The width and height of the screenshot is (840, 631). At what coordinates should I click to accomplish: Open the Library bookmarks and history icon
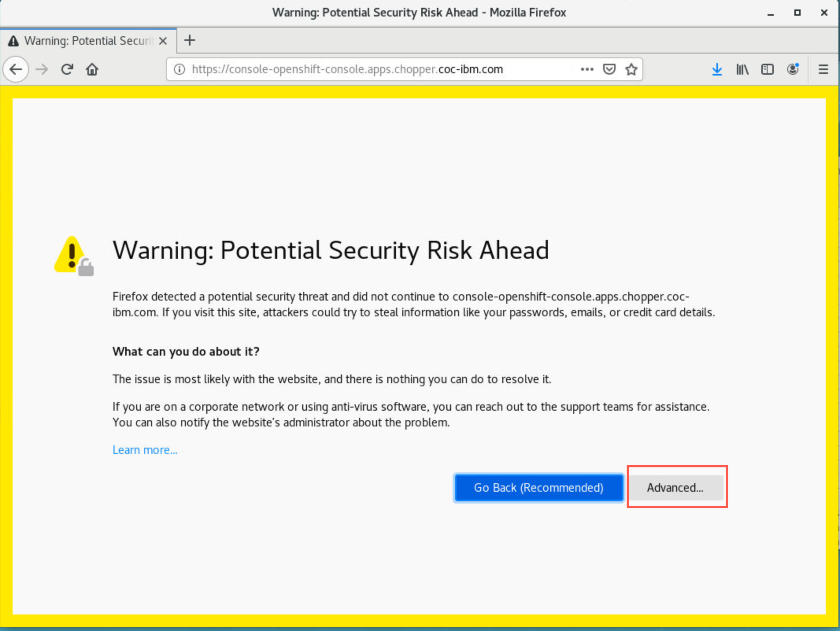(742, 70)
